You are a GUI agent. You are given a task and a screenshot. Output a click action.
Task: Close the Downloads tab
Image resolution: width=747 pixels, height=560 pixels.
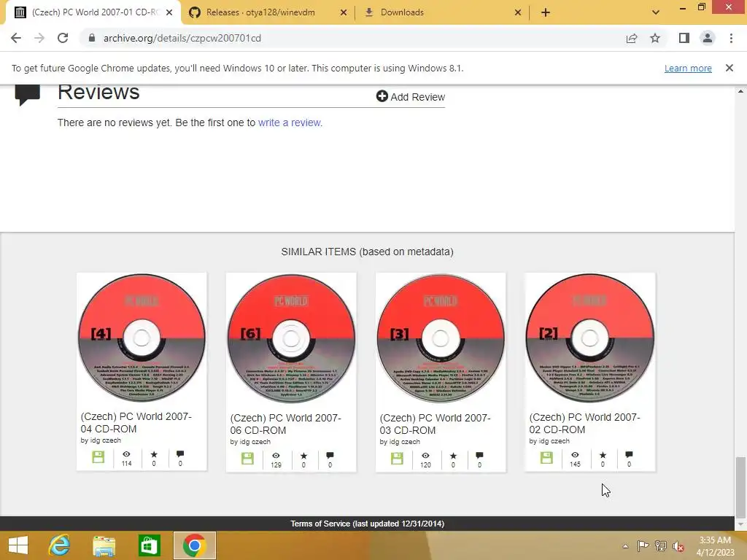tap(518, 12)
